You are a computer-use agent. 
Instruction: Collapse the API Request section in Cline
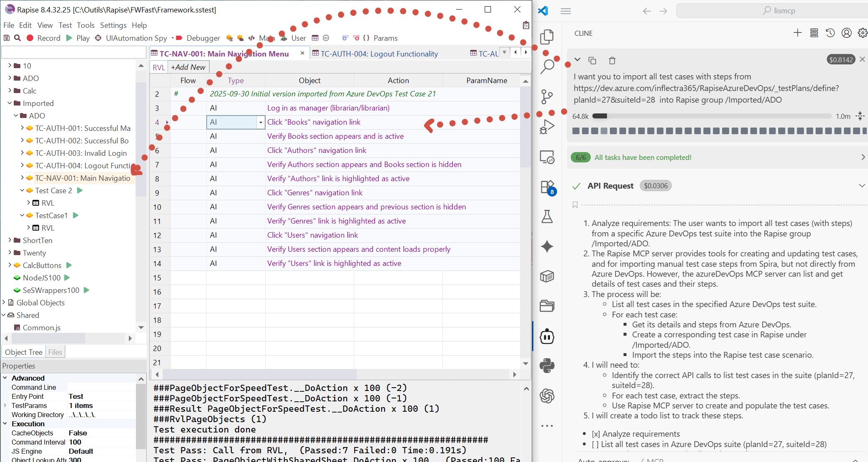pos(862,186)
